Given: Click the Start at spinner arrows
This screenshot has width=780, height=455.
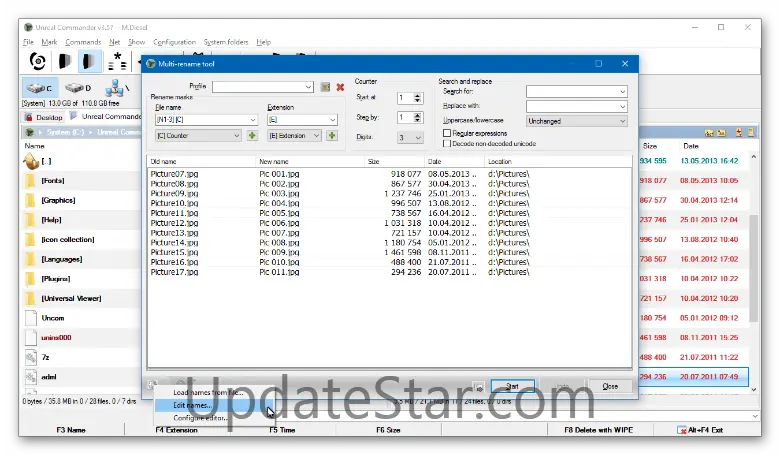Looking at the screenshot, I should tap(418, 98).
